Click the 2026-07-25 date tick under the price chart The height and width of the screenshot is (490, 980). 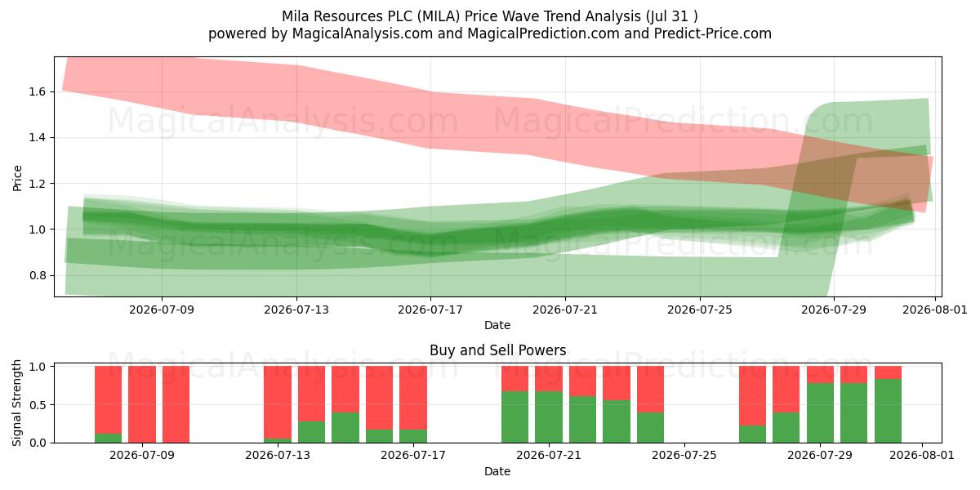tap(700, 310)
